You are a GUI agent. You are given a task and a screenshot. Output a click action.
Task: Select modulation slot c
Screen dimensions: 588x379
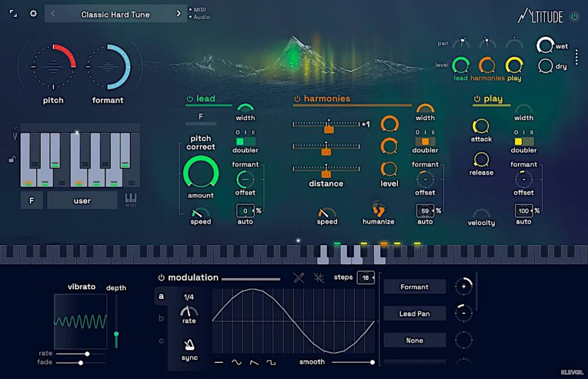[161, 341]
